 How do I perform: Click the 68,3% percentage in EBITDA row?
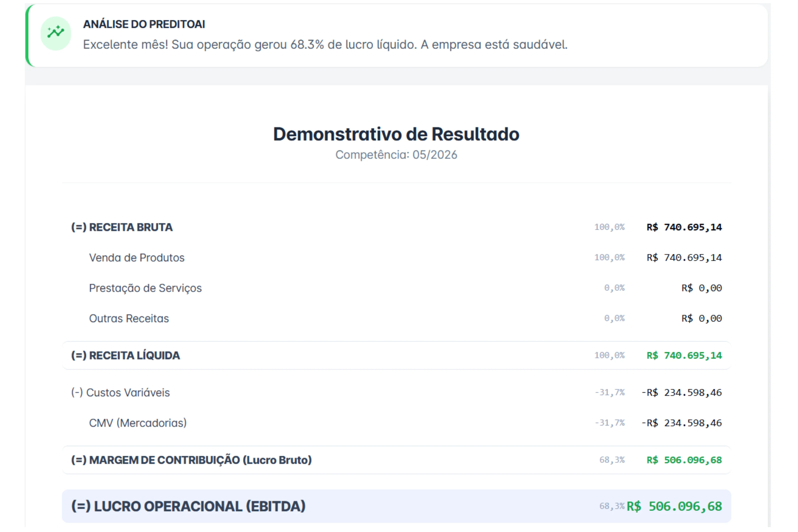coord(612,506)
